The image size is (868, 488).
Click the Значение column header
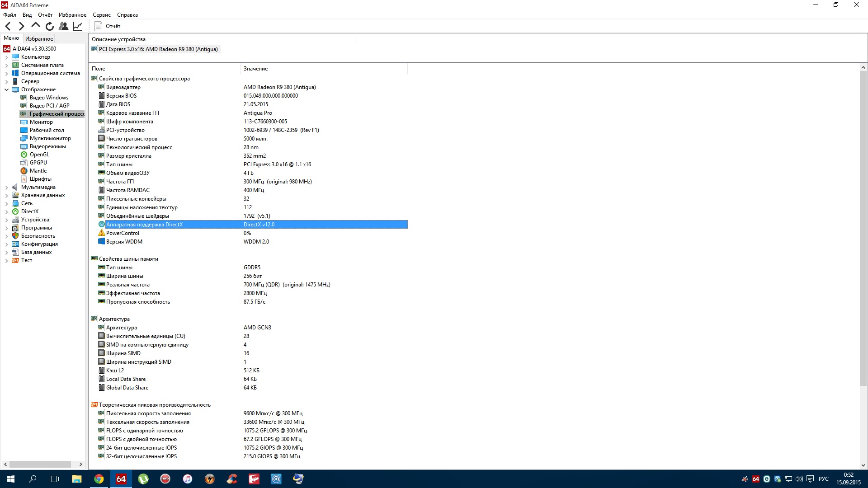(x=255, y=69)
